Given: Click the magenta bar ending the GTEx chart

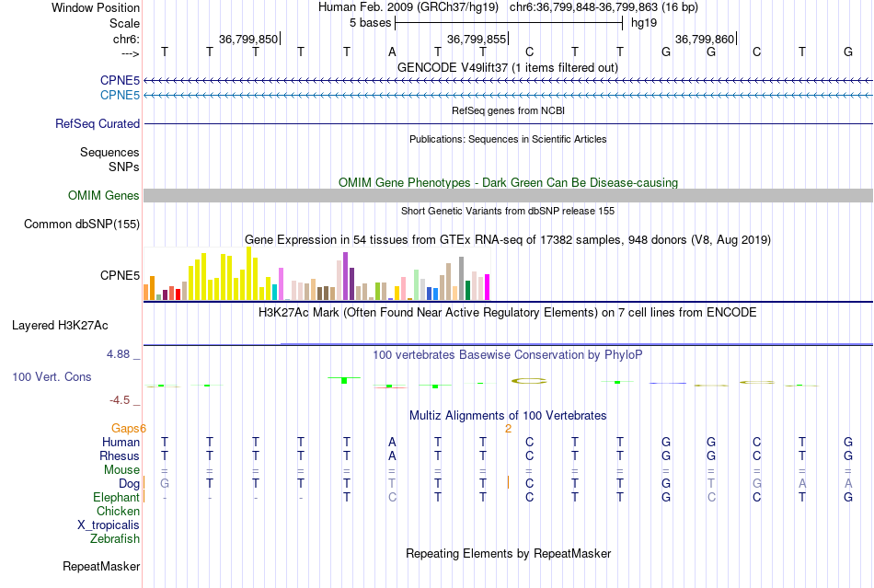Looking at the screenshot, I should pyautogui.click(x=488, y=287).
